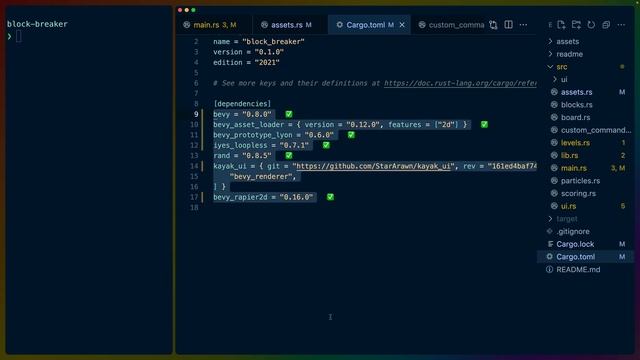Expand the ui folder under src
The height and width of the screenshot is (360, 640).
[x=564, y=79]
